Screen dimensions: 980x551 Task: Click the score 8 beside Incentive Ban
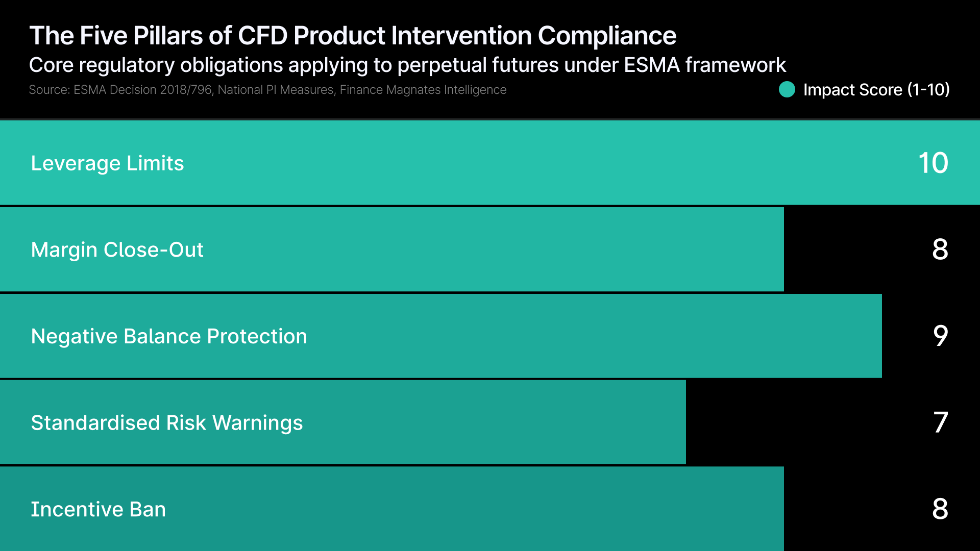(x=940, y=509)
